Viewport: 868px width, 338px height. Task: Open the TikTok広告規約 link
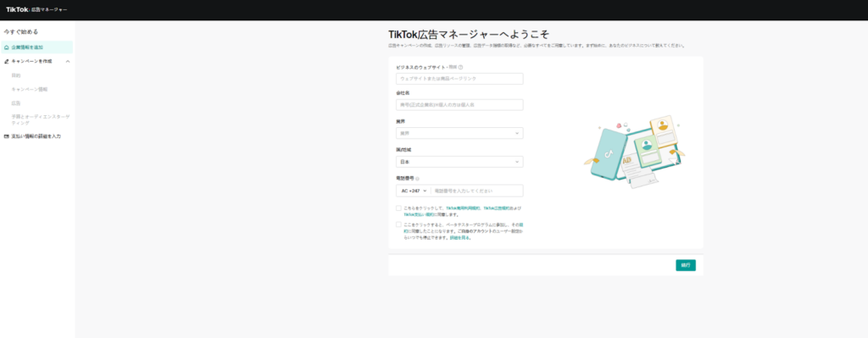(498, 208)
